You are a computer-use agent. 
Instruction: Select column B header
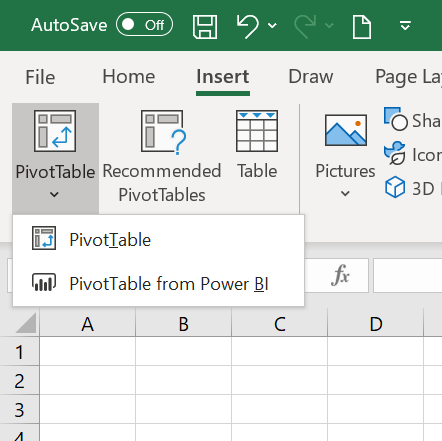pyautogui.click(x=183, y=324)
